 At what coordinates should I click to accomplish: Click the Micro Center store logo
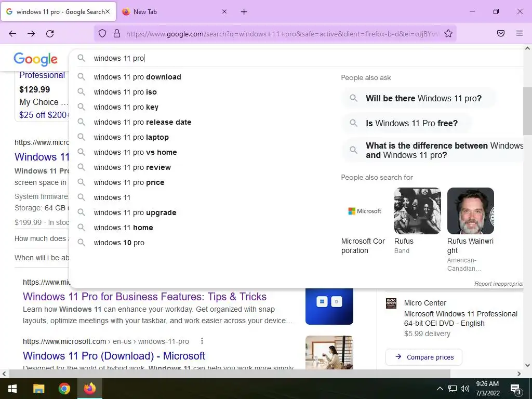391,303
